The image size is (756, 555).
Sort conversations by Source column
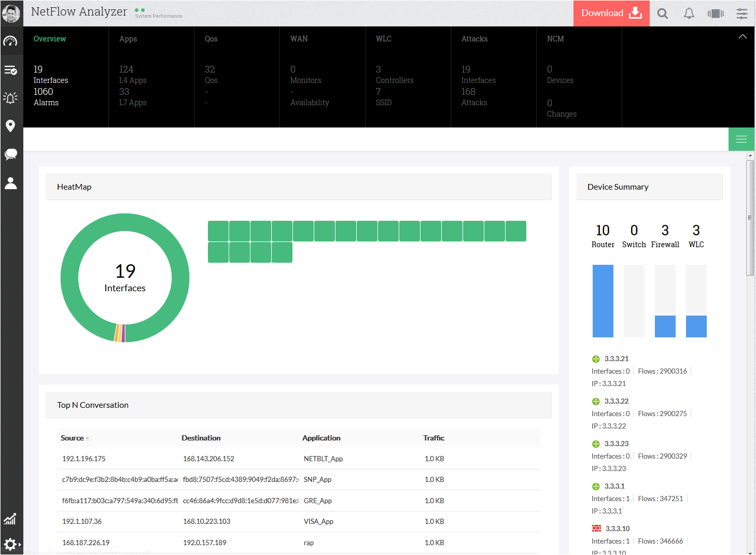click(73, 438)
